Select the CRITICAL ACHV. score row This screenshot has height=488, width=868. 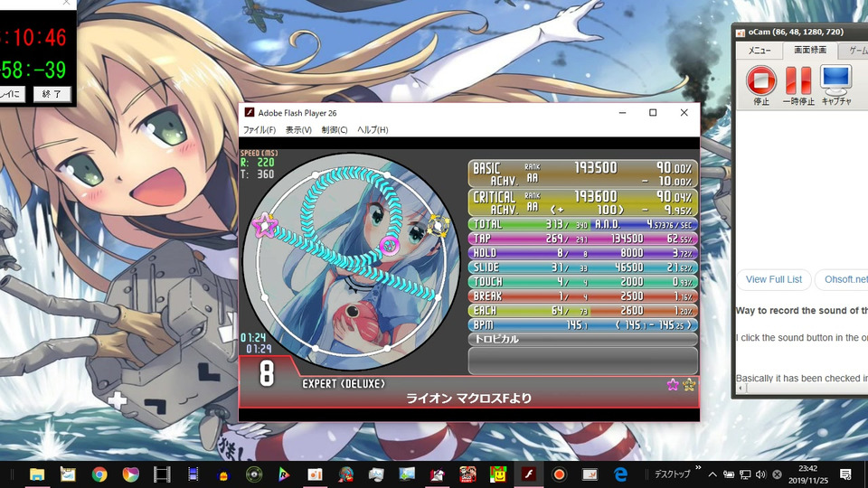point(583,203)
